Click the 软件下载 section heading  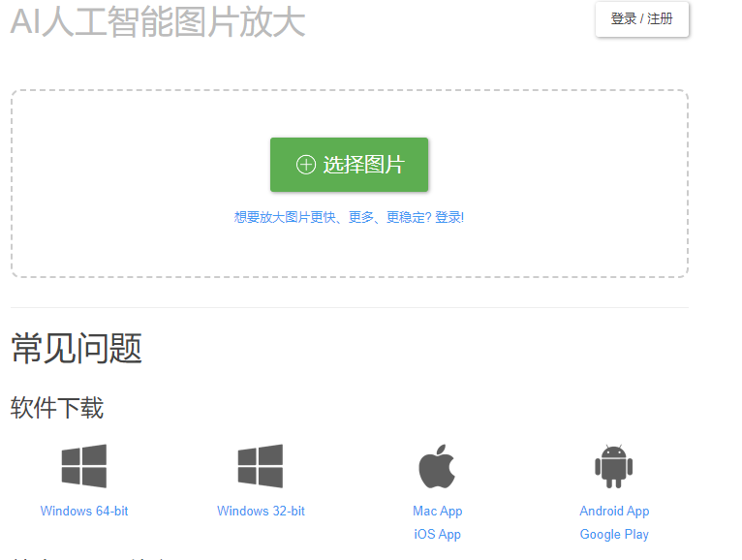click(57, 408)
